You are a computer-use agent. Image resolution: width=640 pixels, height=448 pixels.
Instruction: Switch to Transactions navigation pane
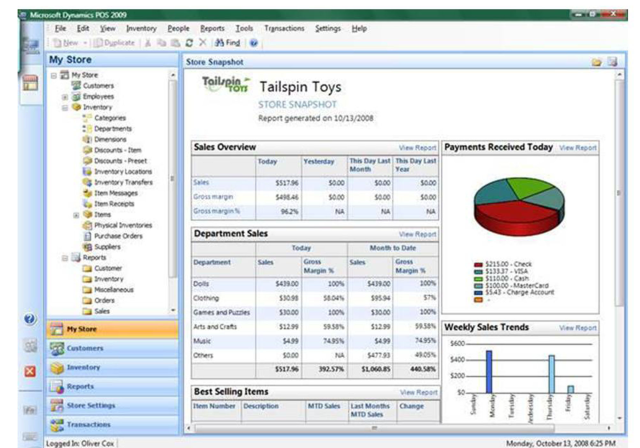click(112, 424)
